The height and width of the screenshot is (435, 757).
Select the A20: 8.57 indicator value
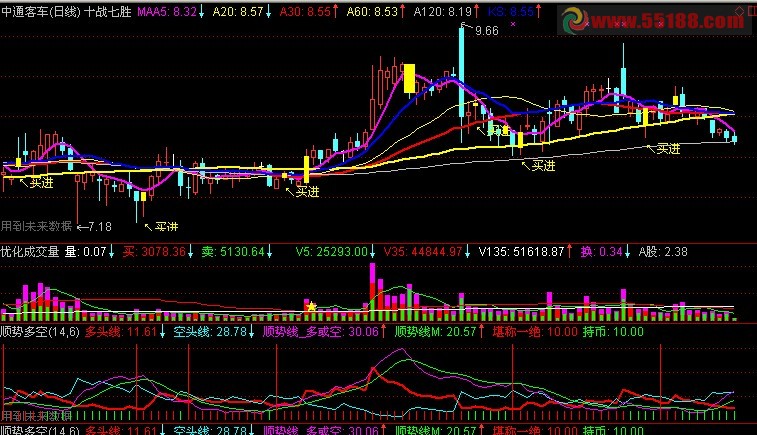point(238,12)
